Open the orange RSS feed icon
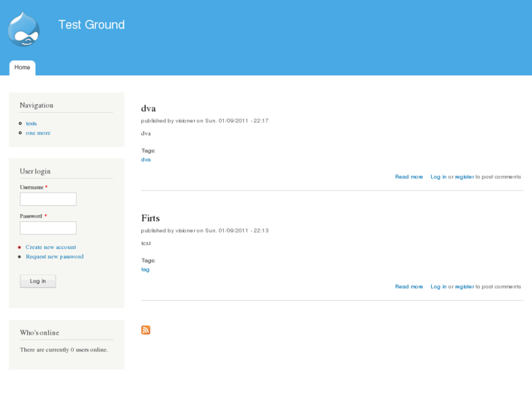Viewport: 532px width, 399px height. (146, 330)
